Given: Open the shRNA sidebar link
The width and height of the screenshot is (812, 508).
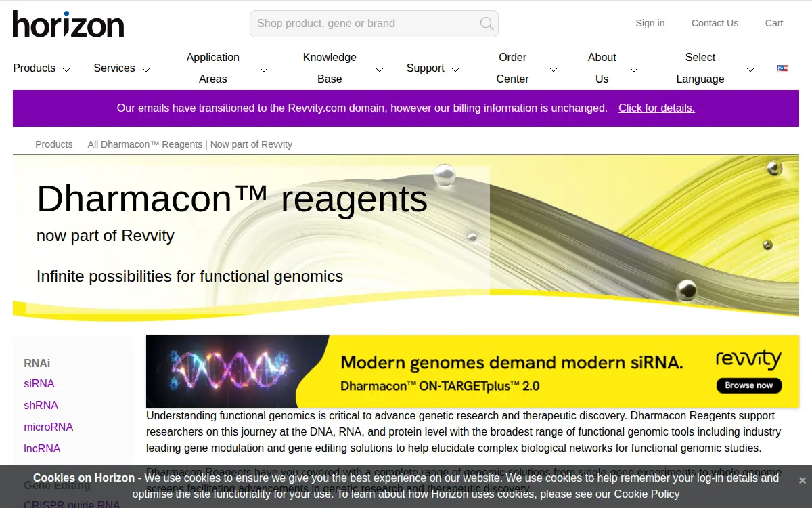Looking at the screenshot, I should pyautogui.click(x=41, y=405).
